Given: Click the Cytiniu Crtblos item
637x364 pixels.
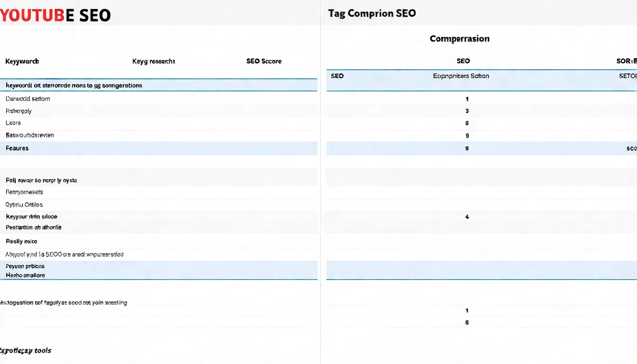Looking at the screenshot, I should pyautogui.click(x=24, y=205).
